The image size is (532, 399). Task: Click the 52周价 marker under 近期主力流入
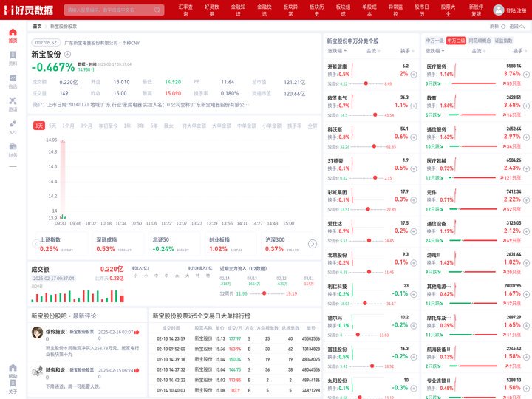pos(264,293)
